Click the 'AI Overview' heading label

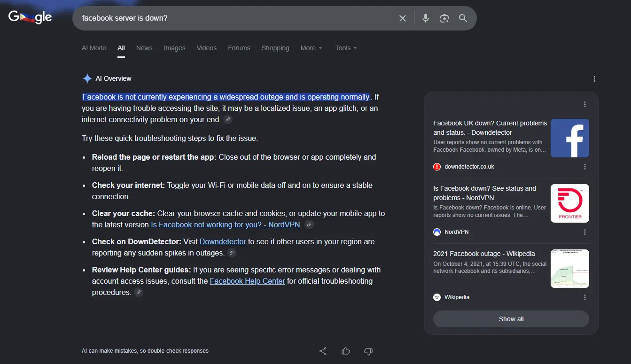[x=113, y=78]
